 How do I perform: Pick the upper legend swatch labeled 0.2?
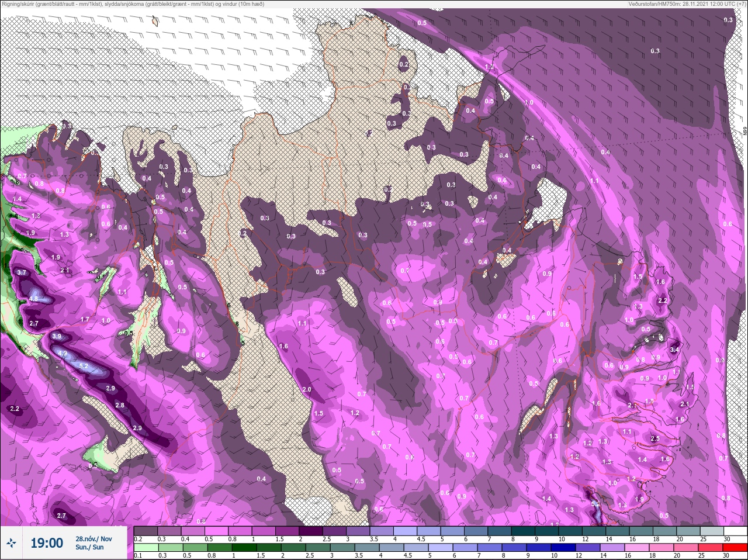click(146, 531)
